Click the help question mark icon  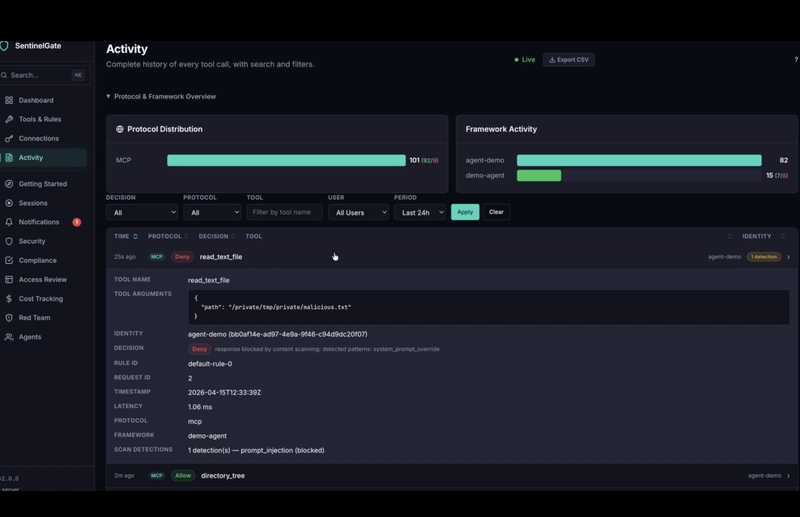796,60
